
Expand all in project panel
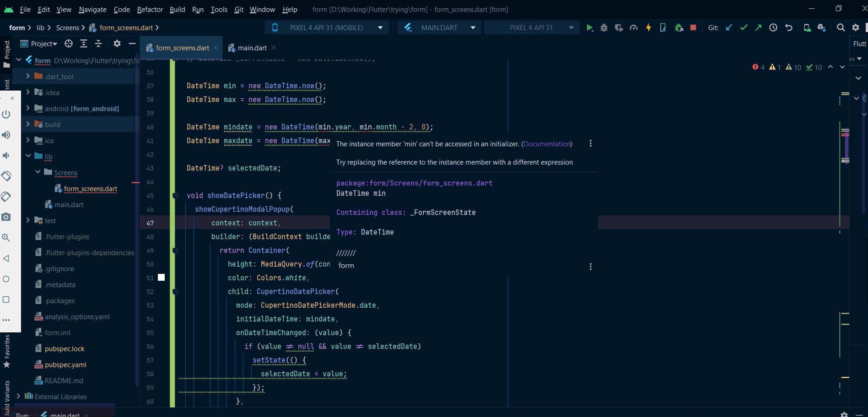click(x=84, y=43)
